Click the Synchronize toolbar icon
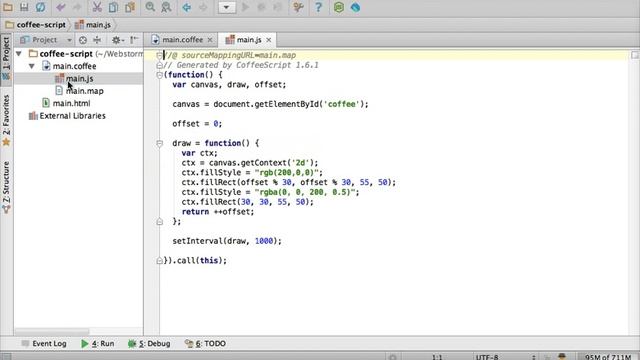The image size is (640, 360). [40, 7]
